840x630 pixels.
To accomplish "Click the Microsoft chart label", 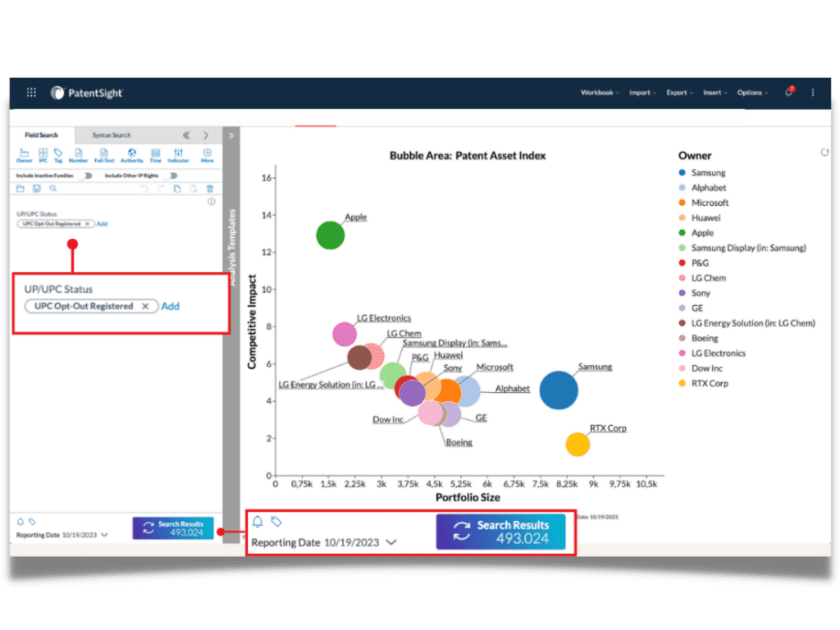I will point(495,367).
